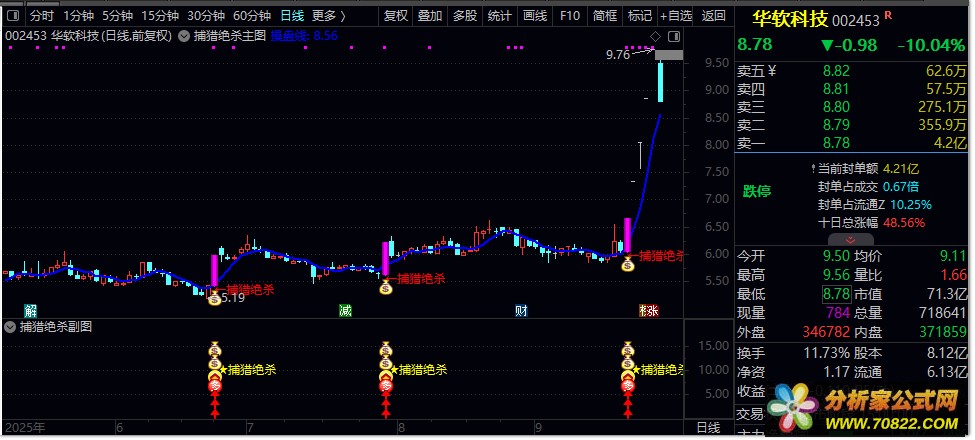Image resolution: width=975 pixels, height=440 pixels.
Task: Click the 解 event marker on the chart
Action: 30,311
